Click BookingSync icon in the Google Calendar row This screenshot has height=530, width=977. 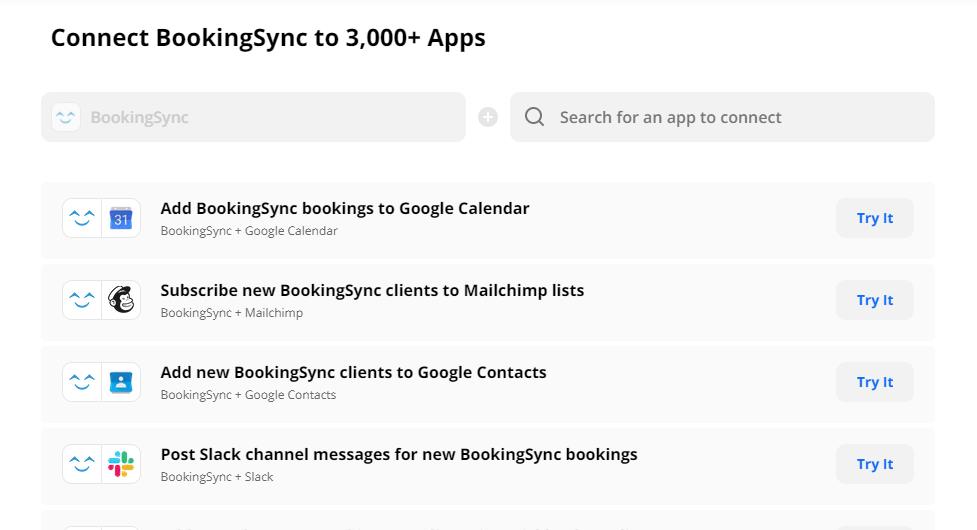click(x=82, y=218)
